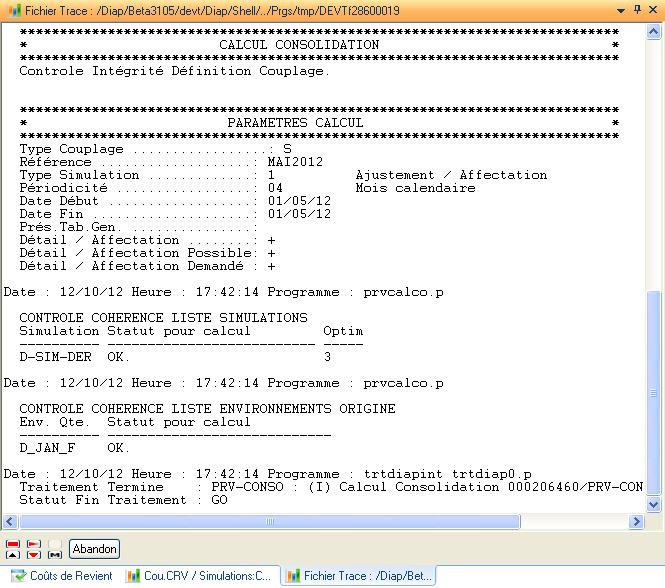Click the red up-arrow toolbar icon
The image size is (665, 588).
(x=13, y=549)
